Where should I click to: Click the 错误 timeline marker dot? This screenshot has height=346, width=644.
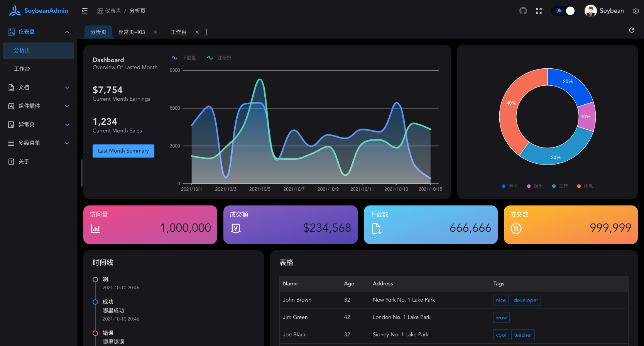pyautogui.click(x=95, y=333)
